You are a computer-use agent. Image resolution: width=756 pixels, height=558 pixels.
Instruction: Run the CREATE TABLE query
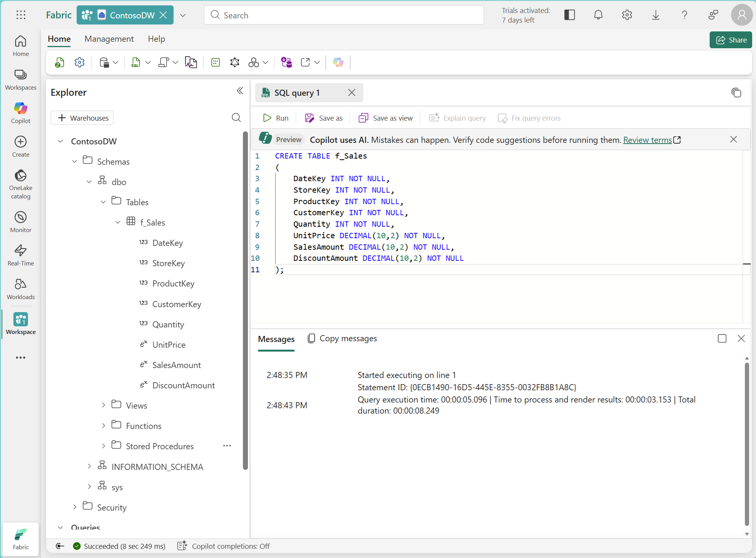(x=276, y=118)
